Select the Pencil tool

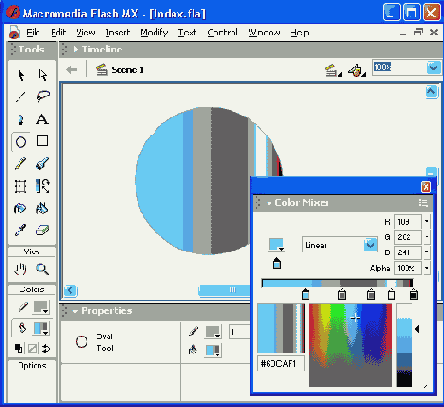[21, 164]
